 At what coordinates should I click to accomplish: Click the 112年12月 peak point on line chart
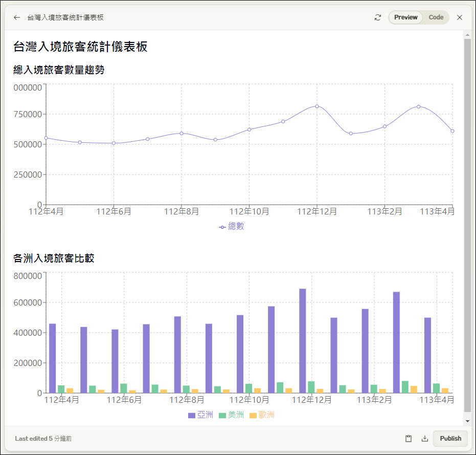tap(317, 106)
